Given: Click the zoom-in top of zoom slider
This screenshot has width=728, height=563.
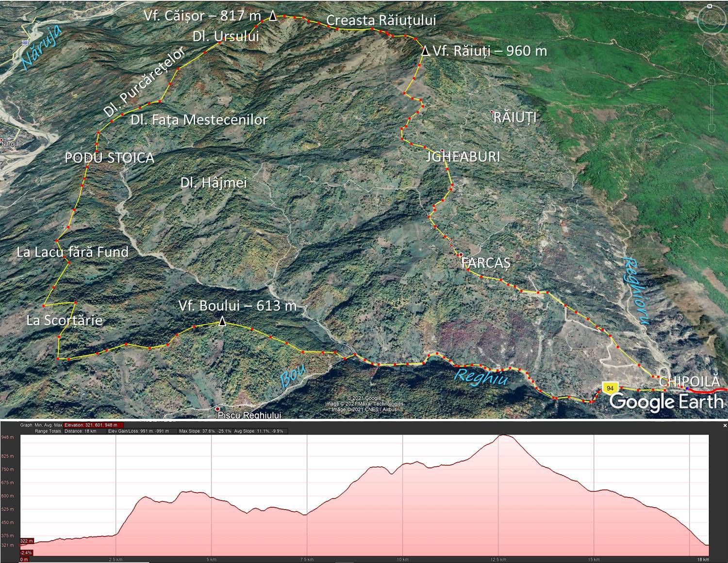Looking at the screenshot, I should pos(712,82).
